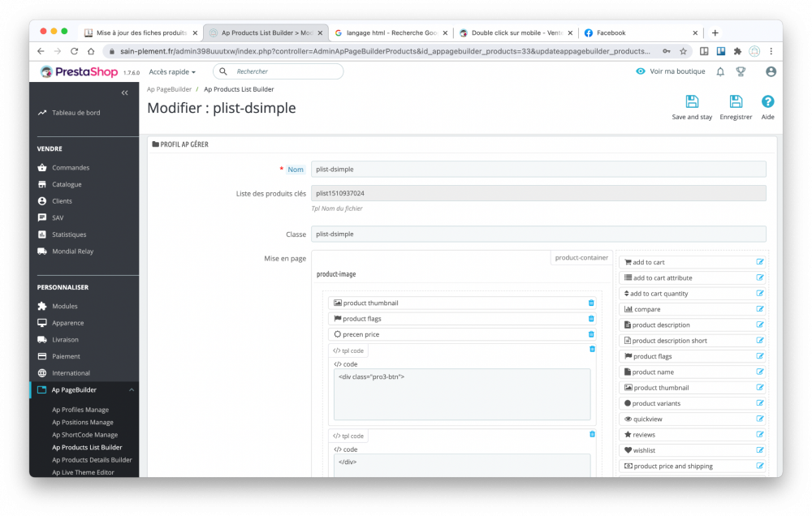Image resolution: width=812 pixels, height=516 pixels.
Task: Go to Ap Live Theme Editor
Action: click(x=83, y=472)
